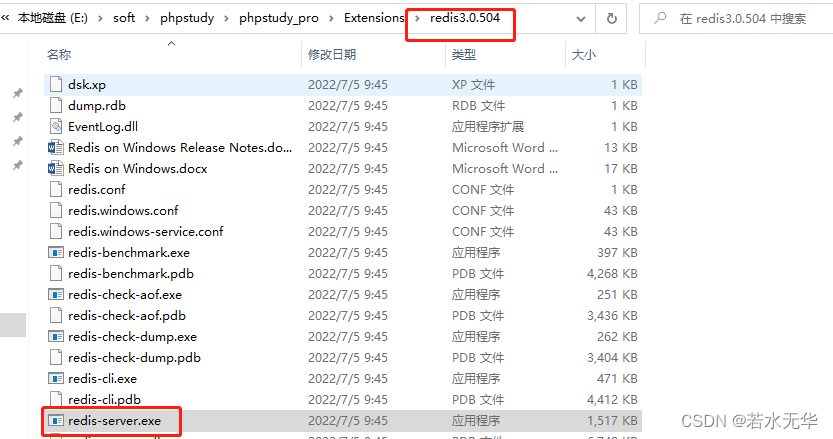The width and height of the screenshot is (833, 439).
Task: Click the dump.rdb file icon
Action: click(x=56, y=105)
